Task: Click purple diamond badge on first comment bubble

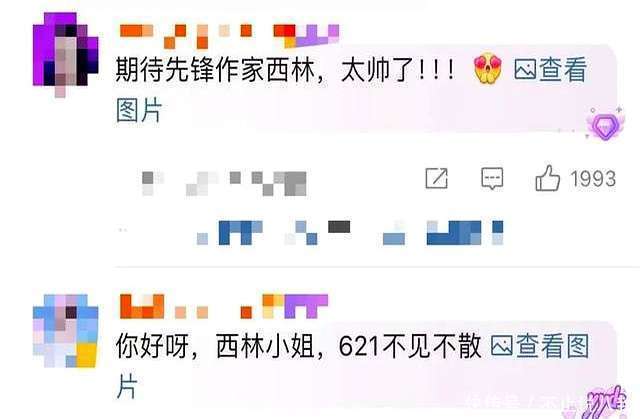Action: (605, 124)
